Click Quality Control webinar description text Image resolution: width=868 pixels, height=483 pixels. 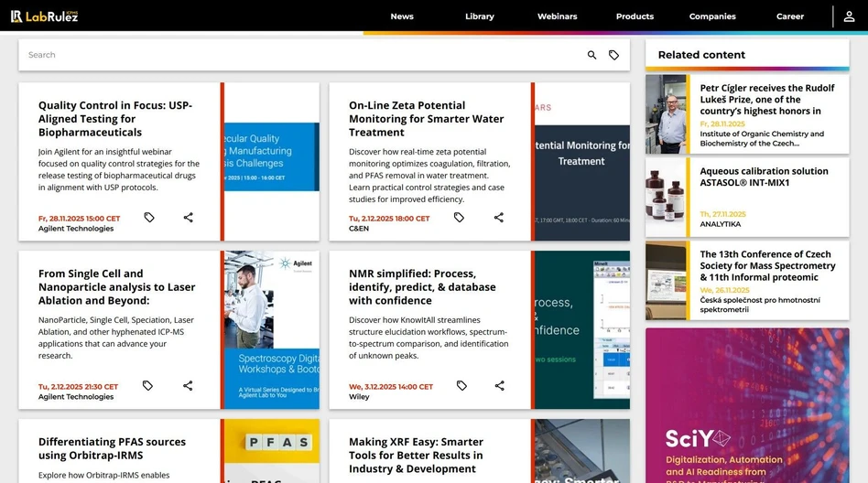118,169
